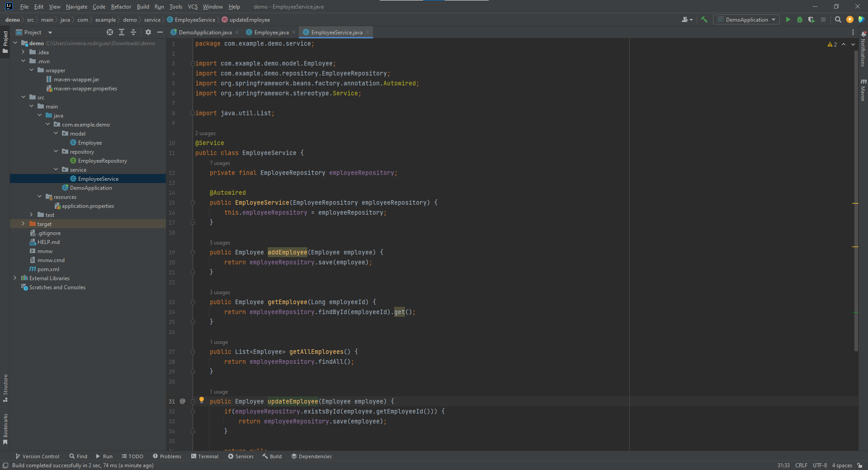The height and width of the screenshot is (470, 868).
Task: Click the Collapse All icon in Project panel
Action: pyautogui.click(x=133, y=32)
